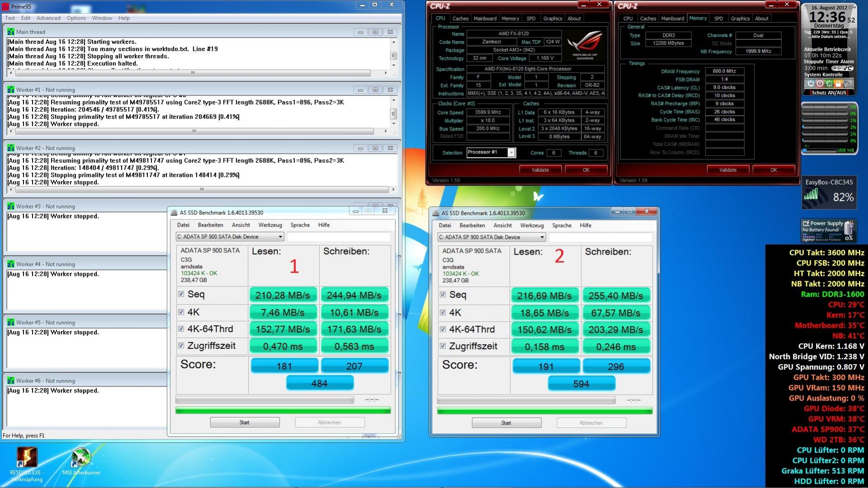Click the 484 total score in AS SSD
This screenshot has width=868, height=488.
[320, 383]
